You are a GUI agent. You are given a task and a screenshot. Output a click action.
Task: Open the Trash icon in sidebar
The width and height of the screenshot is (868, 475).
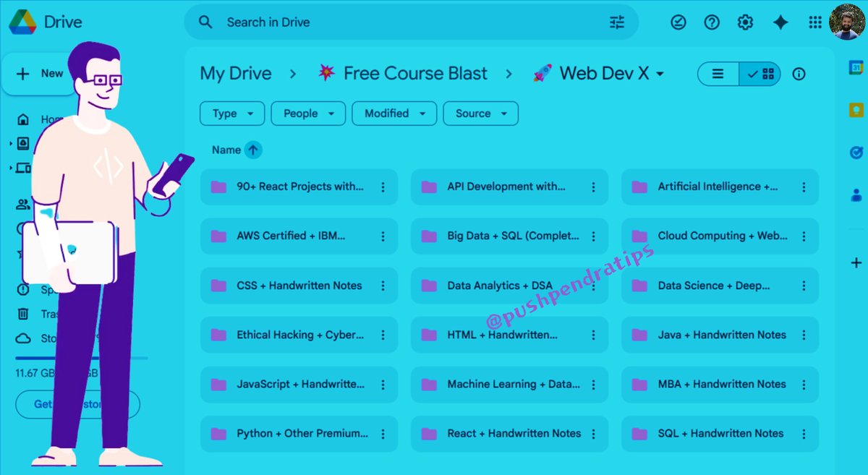point(23,314)
